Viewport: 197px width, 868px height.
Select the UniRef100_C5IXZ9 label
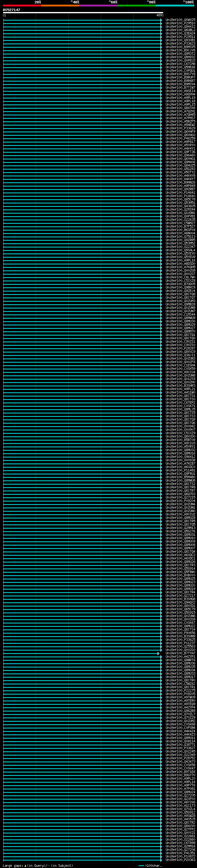click(180, 433)
